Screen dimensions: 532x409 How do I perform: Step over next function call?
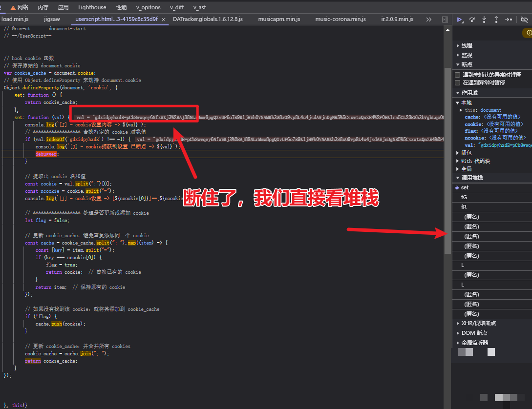(472, 20)
